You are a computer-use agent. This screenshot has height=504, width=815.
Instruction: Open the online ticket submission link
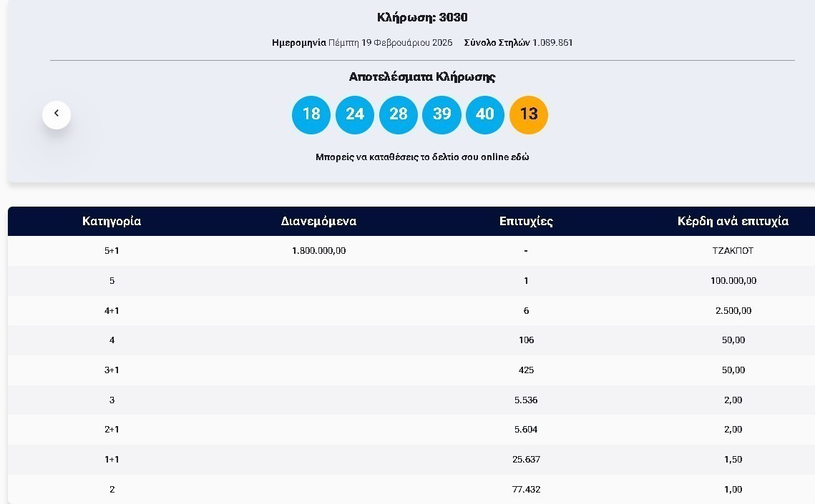422,157
